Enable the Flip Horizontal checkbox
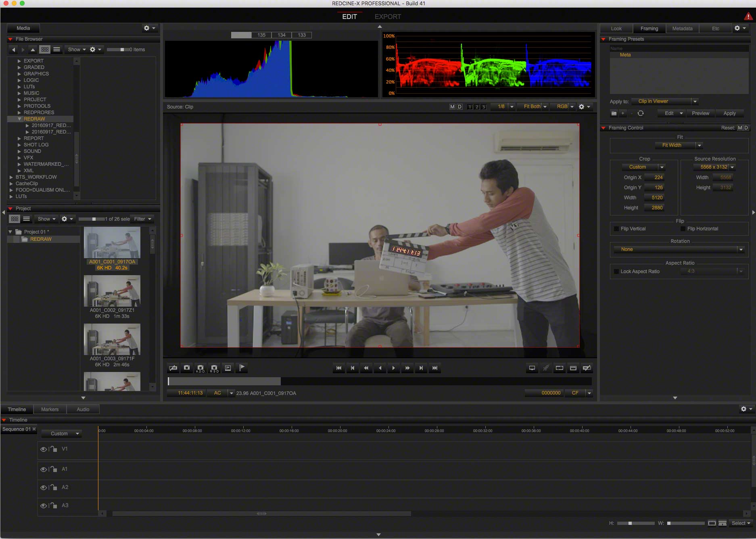 [x=683, y=229]
